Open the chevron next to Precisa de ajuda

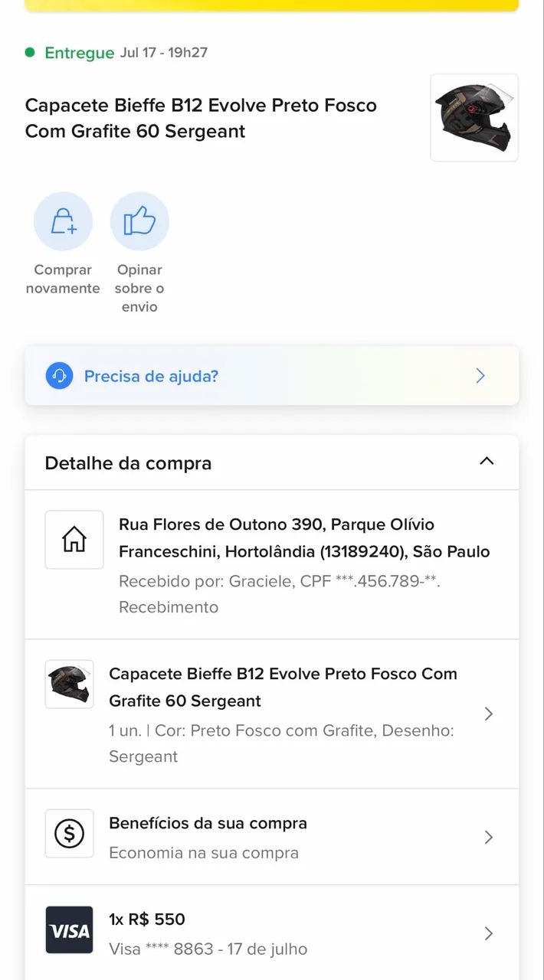click(480, 376)
